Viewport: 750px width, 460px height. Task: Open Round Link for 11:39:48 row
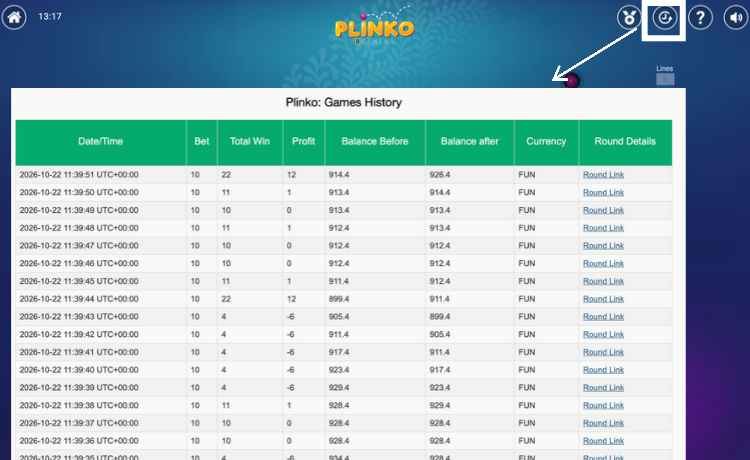603,228
